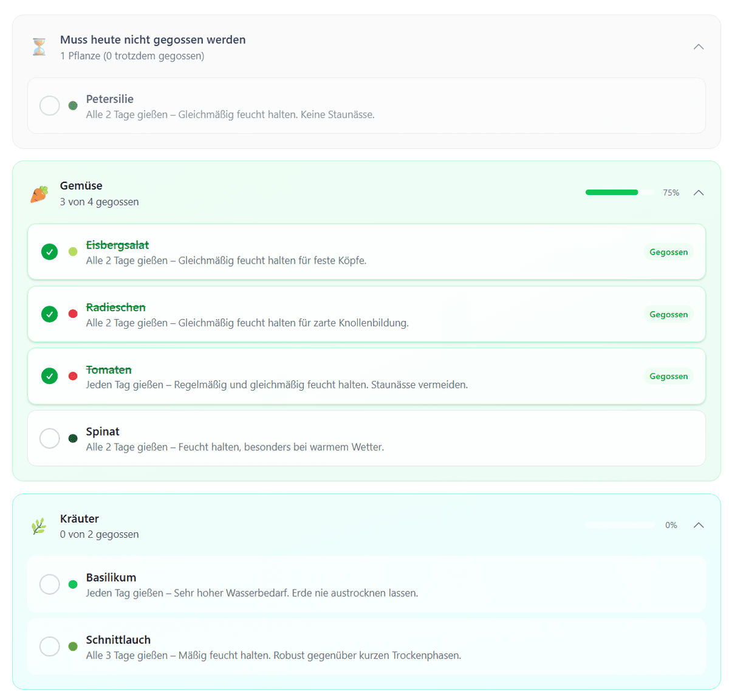The width and height of the screenshot is (729, 700).
Task: Click the Petersilie plant name
Action: coord(110,99)
